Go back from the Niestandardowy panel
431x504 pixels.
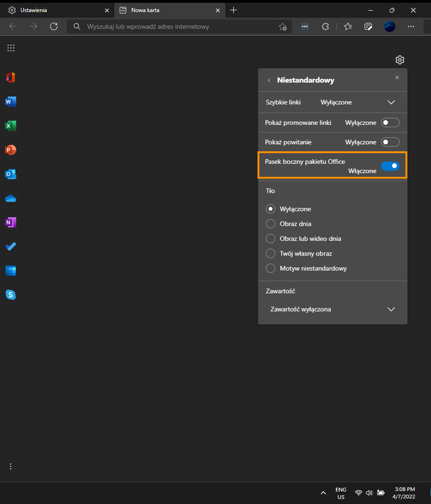269,80
